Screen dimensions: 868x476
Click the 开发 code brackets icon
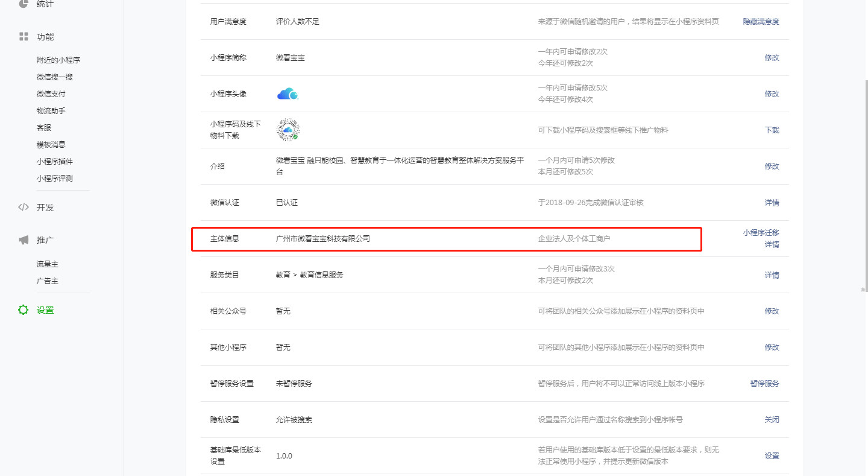[x=24, y=207]
